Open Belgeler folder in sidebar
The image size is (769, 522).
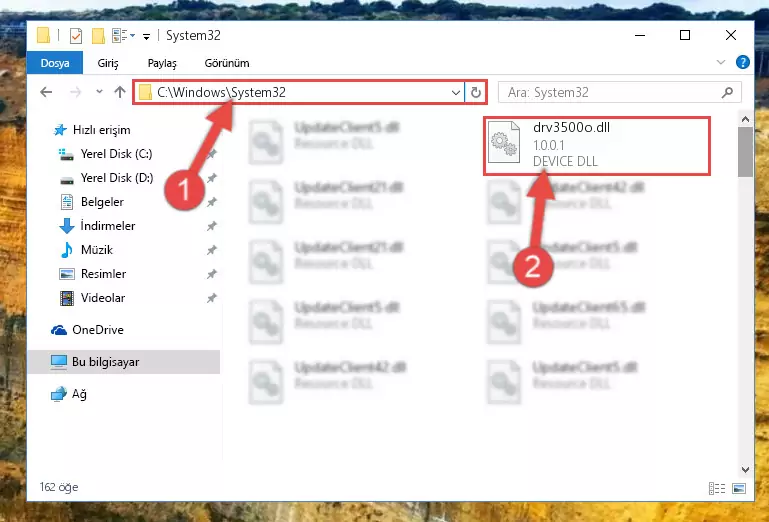click(102, 202)
